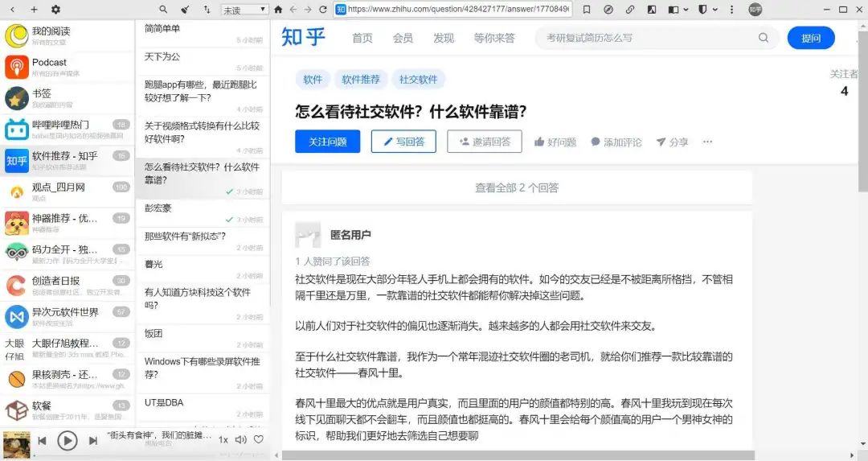The width and height of the screenshot is (868, 461).
Task: Navigate forward in the embedded browser
Action: pyautogui.click(x=308, y=10)
